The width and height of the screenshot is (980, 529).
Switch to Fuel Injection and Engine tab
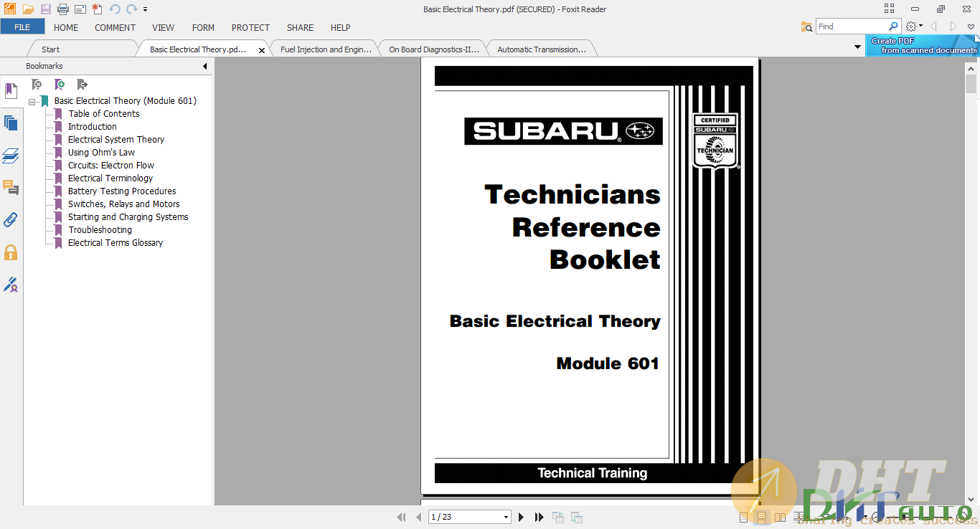[x=326, y=49]
